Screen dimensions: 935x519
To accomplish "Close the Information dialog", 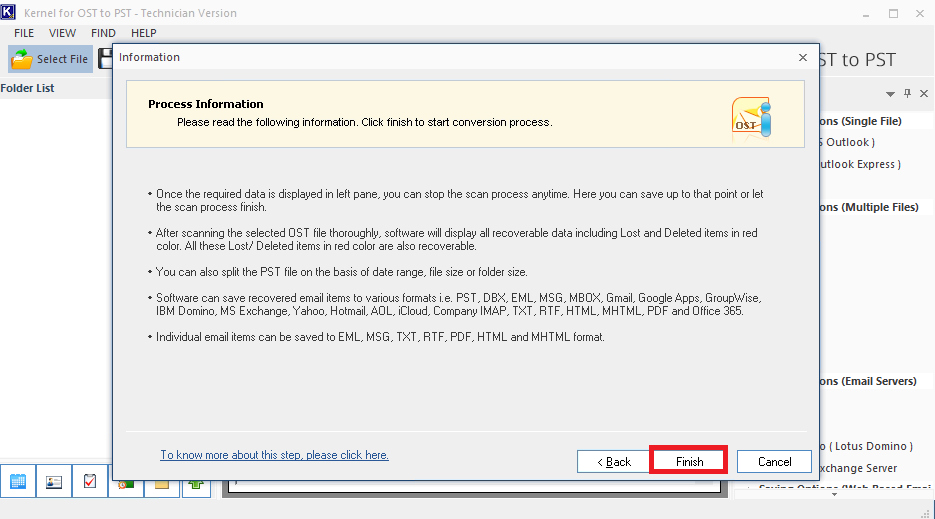I will (803, 57).
